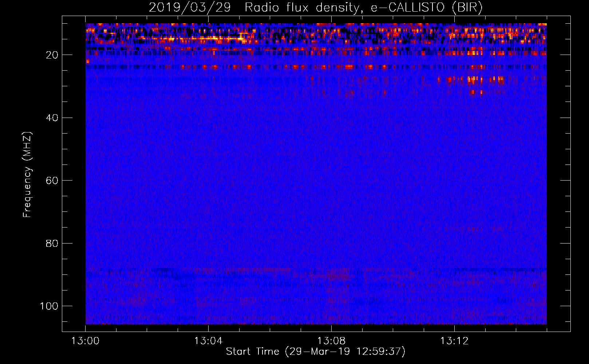Click the 40 MHz frequency tick label
This screenshot has height=364, width=589.
point(52,118)
